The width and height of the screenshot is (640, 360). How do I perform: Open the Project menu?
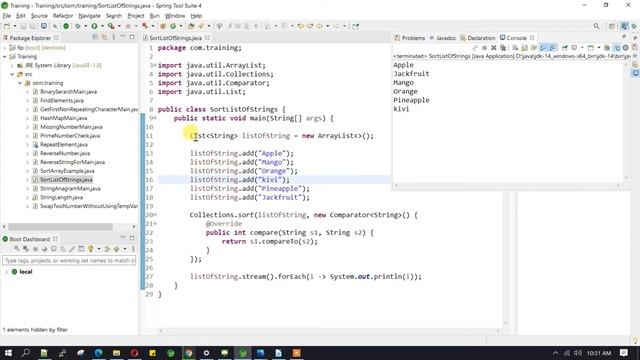[136, 16]
